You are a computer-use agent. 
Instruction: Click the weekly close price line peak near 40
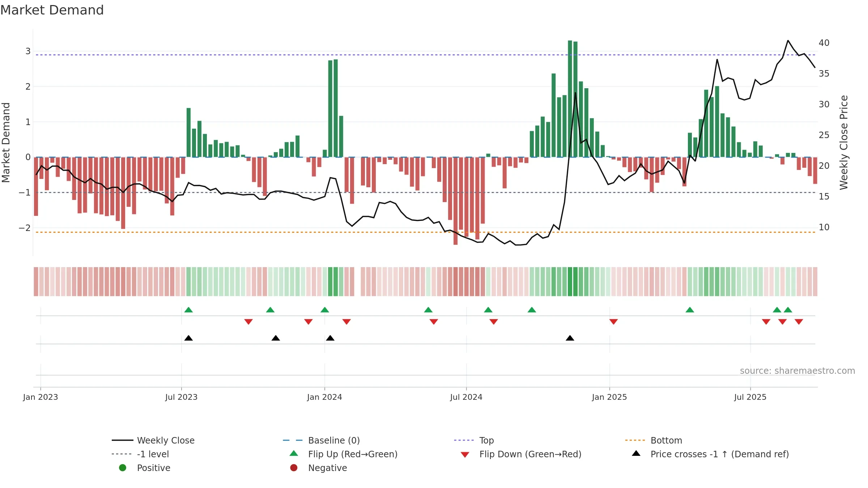(x=788, y=41)
